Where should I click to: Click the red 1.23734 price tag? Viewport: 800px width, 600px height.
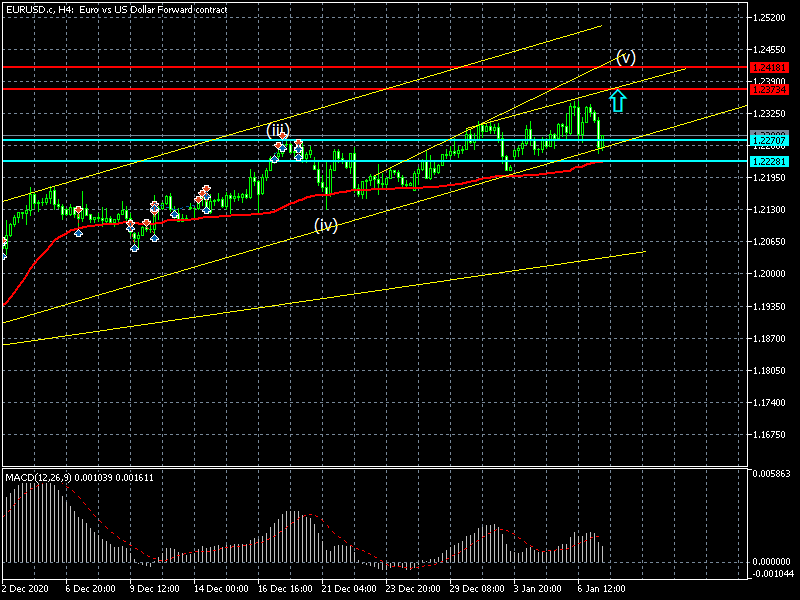(x=769, y=89)
